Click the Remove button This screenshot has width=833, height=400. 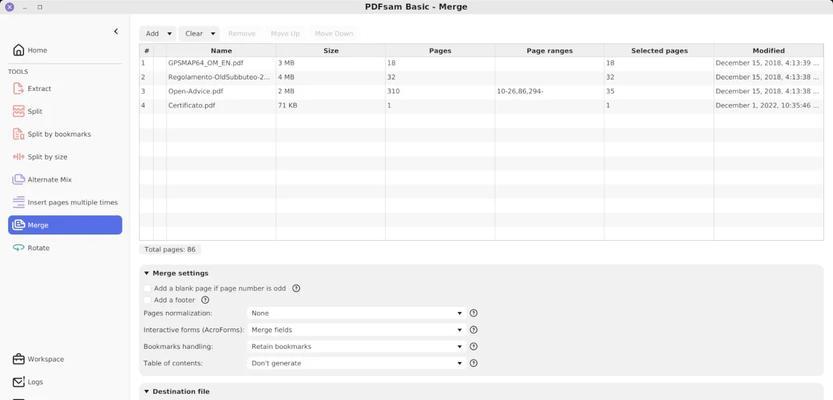point(242,33)
